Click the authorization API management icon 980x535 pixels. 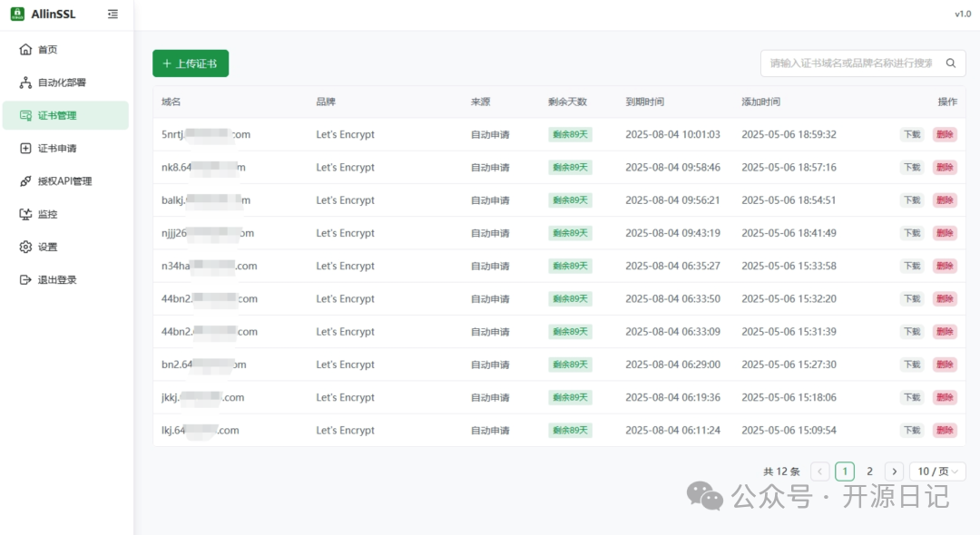[25, 181]
